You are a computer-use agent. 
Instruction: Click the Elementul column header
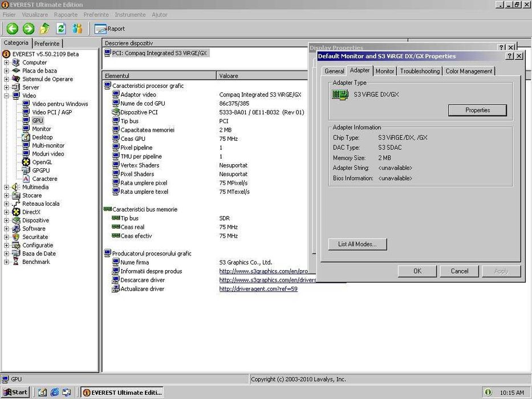[x=159, y=76]
